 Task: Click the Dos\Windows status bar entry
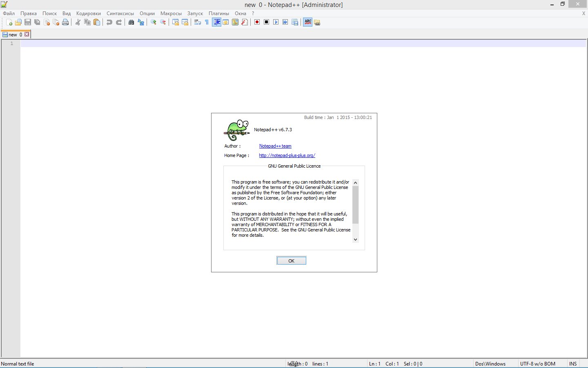tap(490, 364)
